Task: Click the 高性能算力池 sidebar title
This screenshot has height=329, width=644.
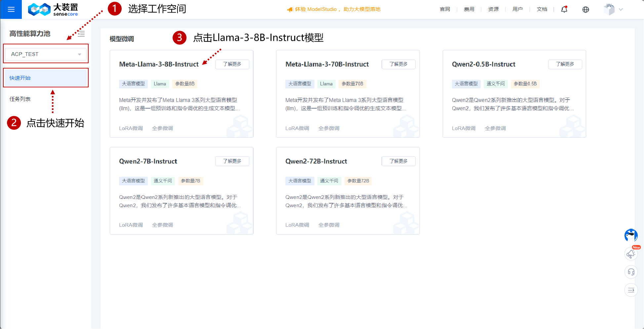Action: [30, 34]
